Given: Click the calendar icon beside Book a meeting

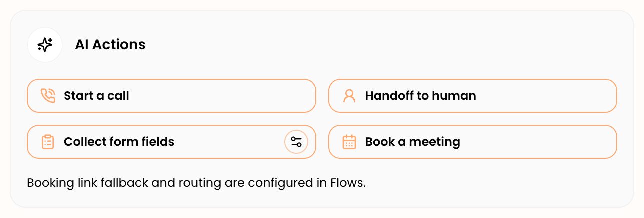Looking at the screenshot, I should pyautogui.click(x=349, y=142).
